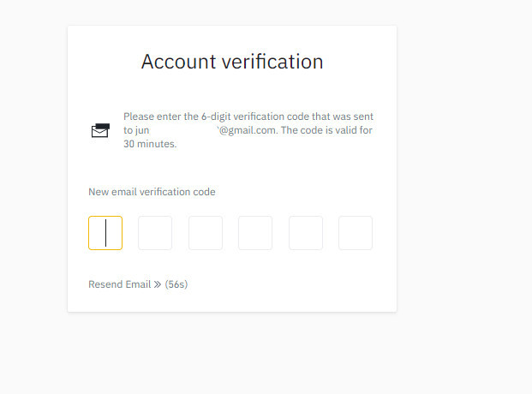Click the New email verification code label

pos(152,192)
